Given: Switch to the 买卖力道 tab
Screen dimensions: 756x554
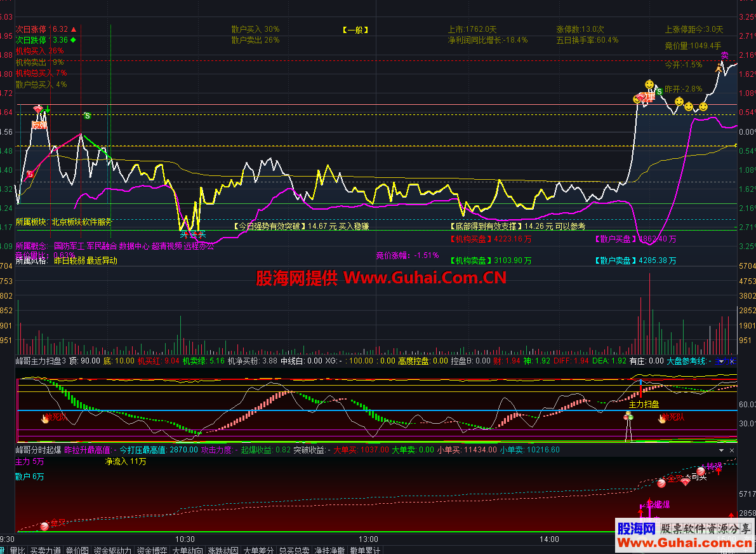Looking at the screenshot, I should point(45,550).
